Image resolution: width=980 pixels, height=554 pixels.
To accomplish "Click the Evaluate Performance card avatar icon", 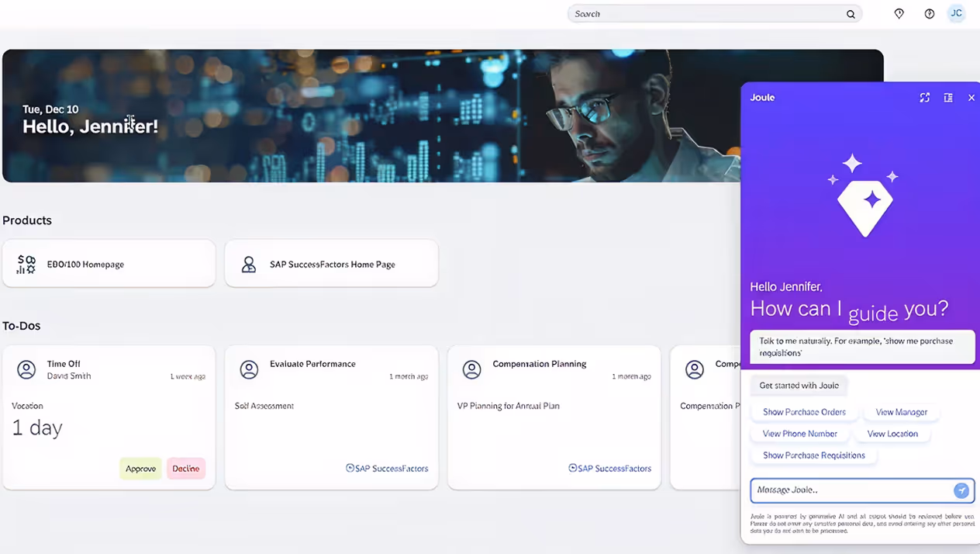I will point(249,370).
